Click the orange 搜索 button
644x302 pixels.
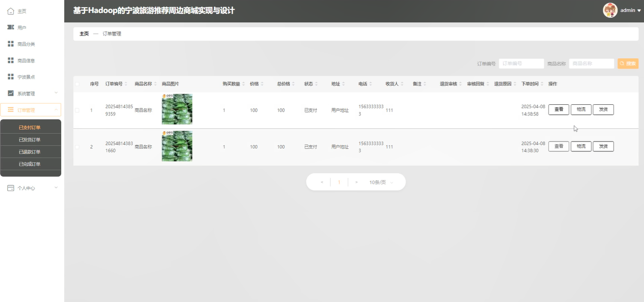628,63
